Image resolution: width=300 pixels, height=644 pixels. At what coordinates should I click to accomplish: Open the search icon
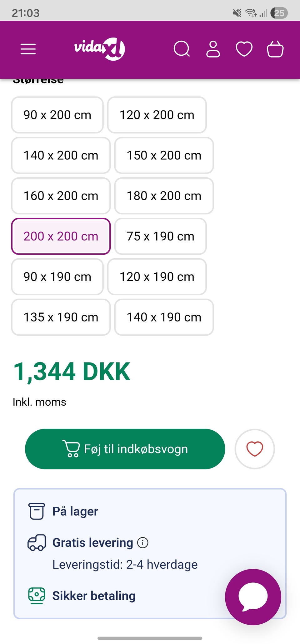(x=182, y=49)
